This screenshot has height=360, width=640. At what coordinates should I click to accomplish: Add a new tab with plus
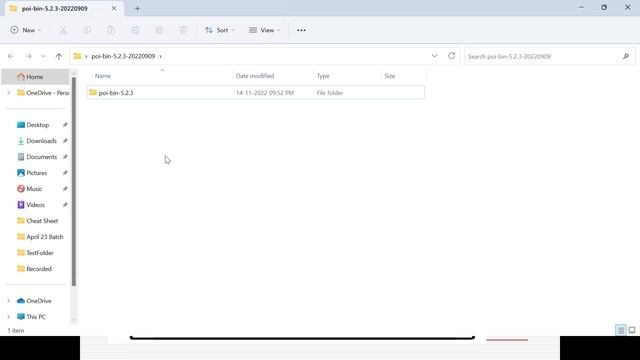tap(137, 8)
